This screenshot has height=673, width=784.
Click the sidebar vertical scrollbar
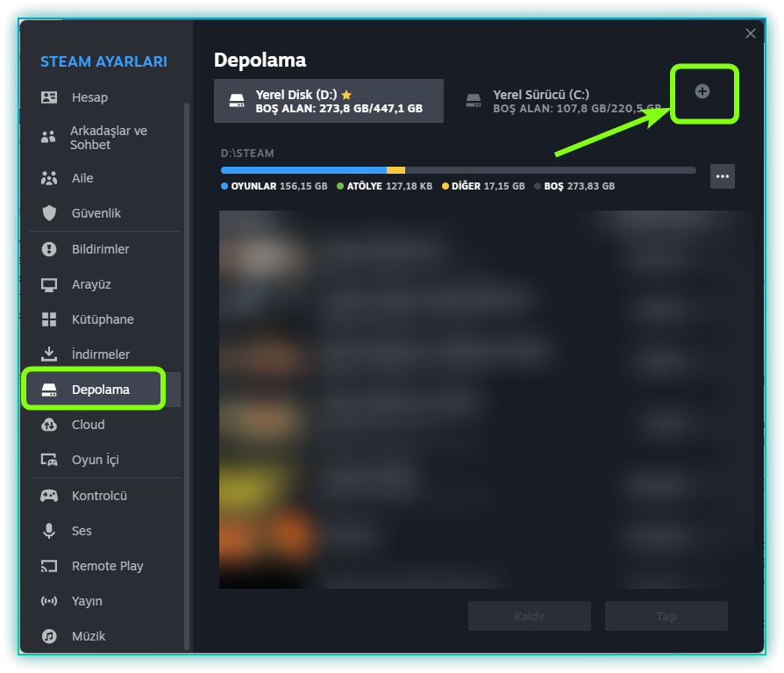187,376
